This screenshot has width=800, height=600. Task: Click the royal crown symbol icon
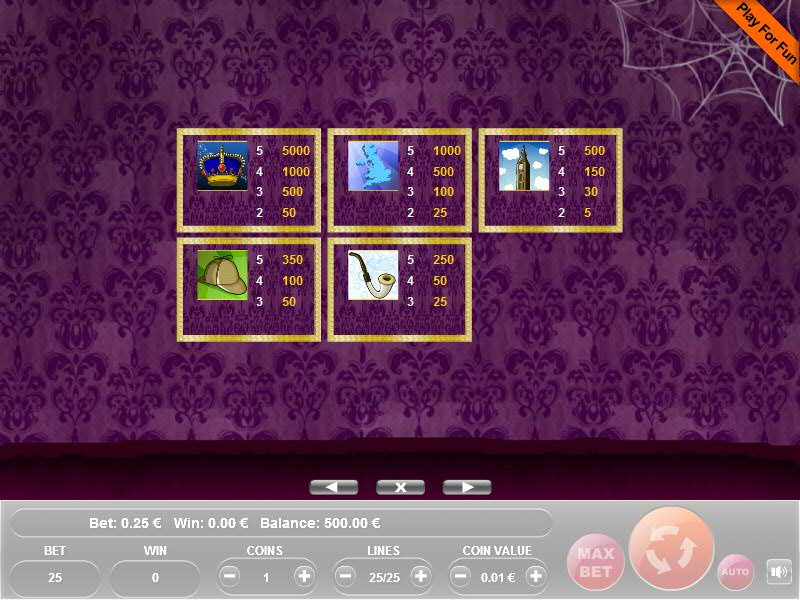[x=222, y=166]
